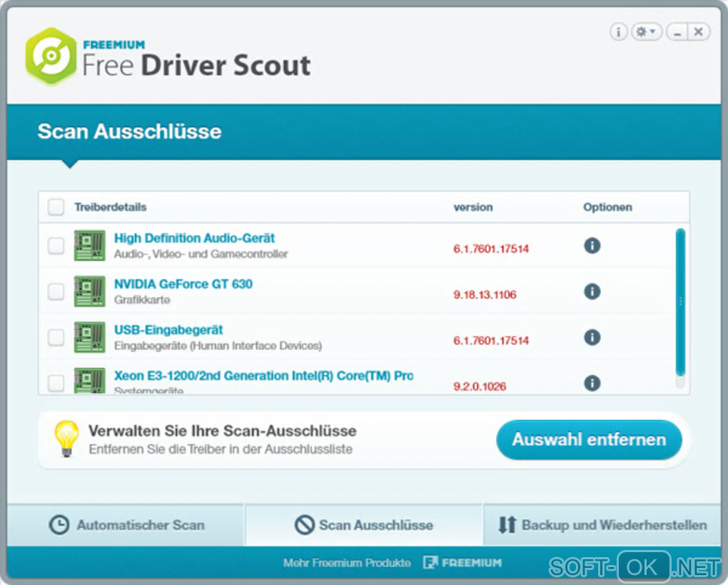This screenshot has width=728, height=585.
Task: Click NVIDIA GeForce GT 630 board icon
Action: click(90, 291)
